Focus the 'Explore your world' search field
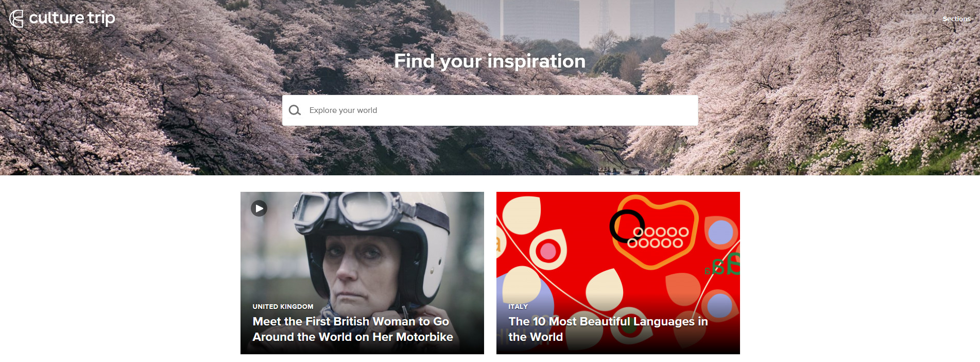 coord(490,110)
